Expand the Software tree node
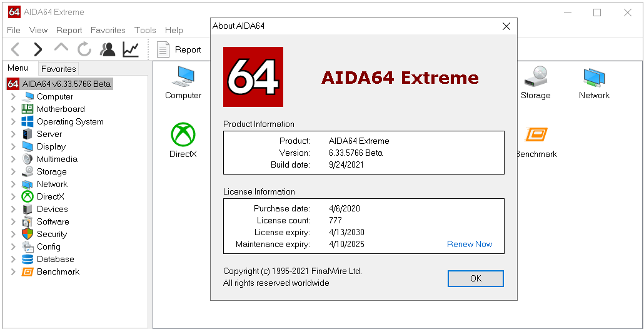 pos(13,222)
